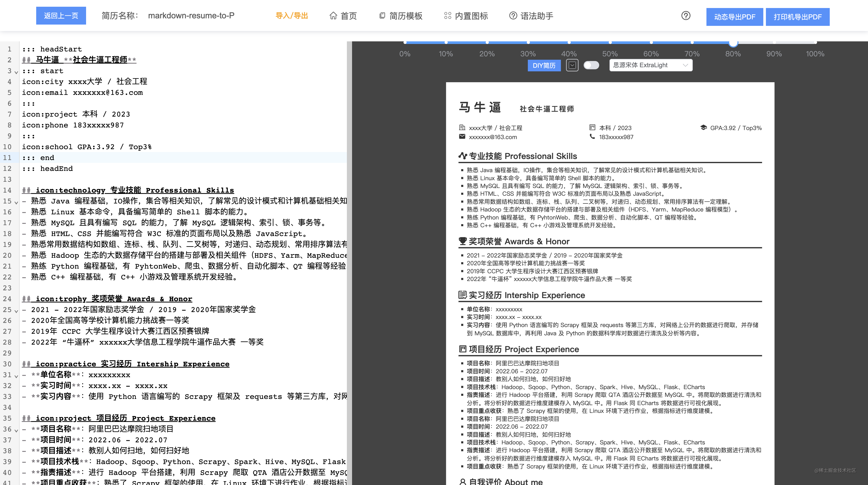Image resolution: width=868 pixels, height=485 pixels.
Task: Click editor heading 'icon:project 项目经历 Project Experience'
Action: [x=119, y=418]
